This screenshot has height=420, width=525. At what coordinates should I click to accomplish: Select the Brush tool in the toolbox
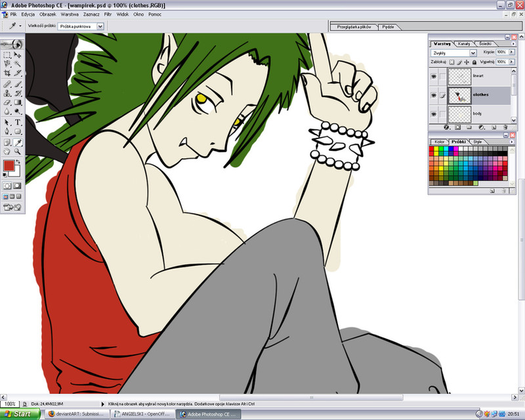pos(18,84)
